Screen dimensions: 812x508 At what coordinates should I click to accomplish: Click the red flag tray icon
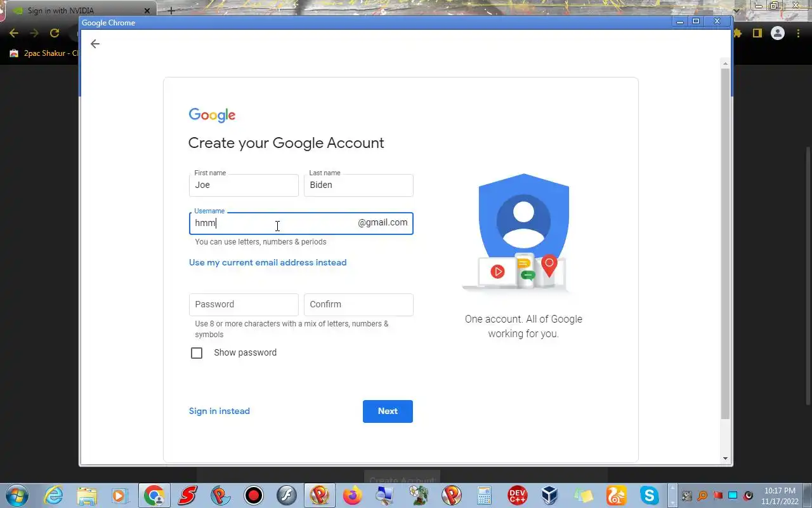[x=718, y=495]
